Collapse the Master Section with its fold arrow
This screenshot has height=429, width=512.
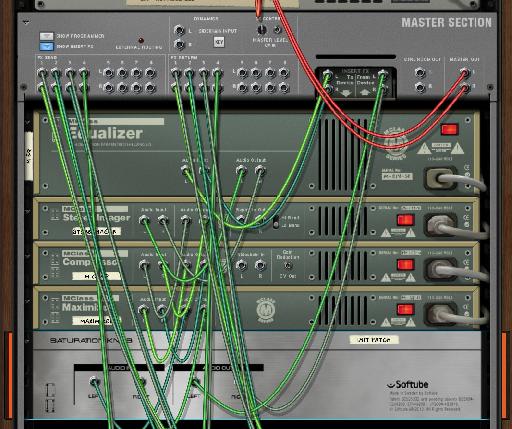tap(26, 22)
